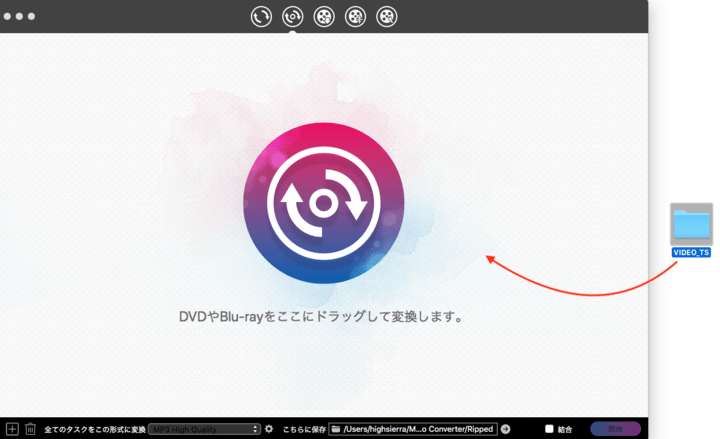Open the fifth film-reel tab icon

[387, 16]
